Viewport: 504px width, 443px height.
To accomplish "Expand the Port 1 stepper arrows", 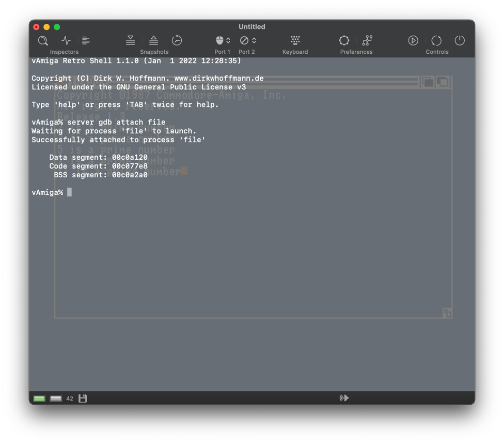I will point(228,40).
